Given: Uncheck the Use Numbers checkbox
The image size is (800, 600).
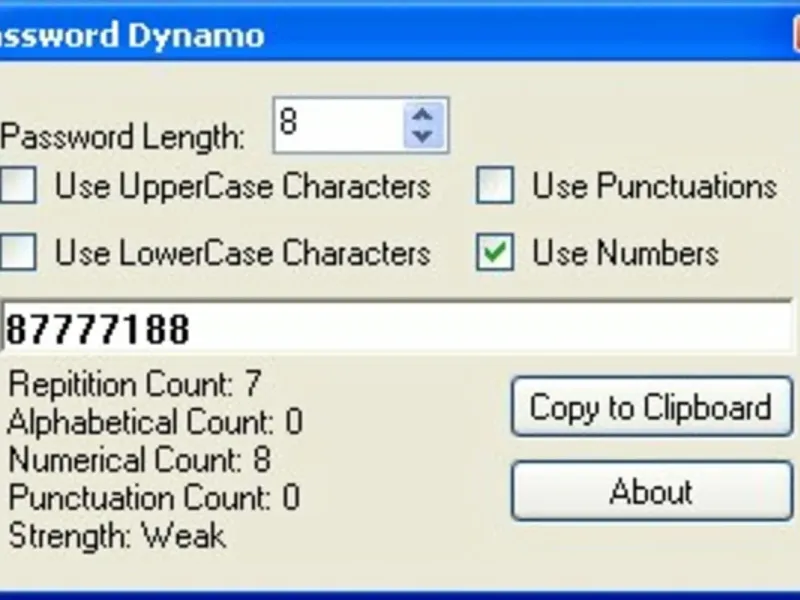Looking at the screenshot, I should 495,253.
